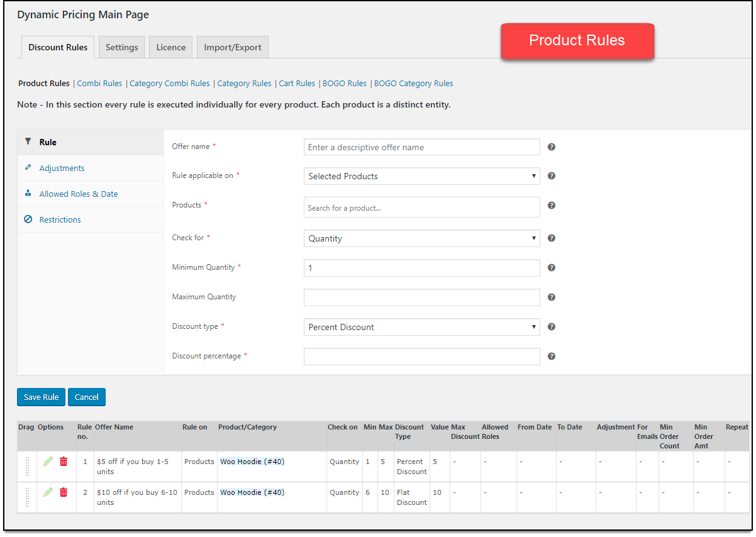Click the Cancel button
This screenshot has height=537, width=756.
(x=87, y=397)
